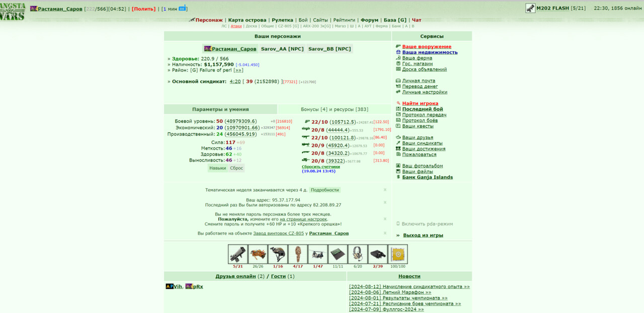Click icon beside 'Ваш фотоальбом'

[x=398, y=166]
